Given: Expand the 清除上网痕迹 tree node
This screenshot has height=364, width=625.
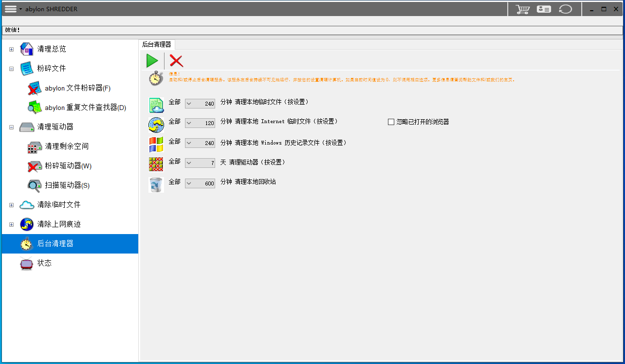Looking at the screenshot, I should pyautogui.click(x=12, y=224).
